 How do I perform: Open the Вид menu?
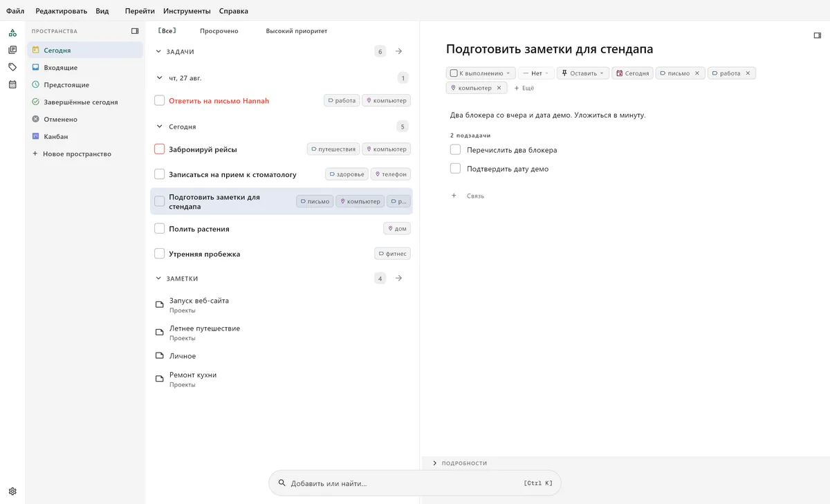(x=102, y=11)
